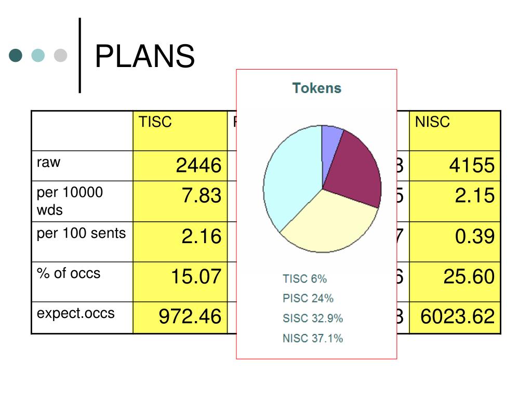The width and height of the screenshot is (532, 399).
Task: Click the NISC 37.1% legend entry
Action: [x=313, y=339]
